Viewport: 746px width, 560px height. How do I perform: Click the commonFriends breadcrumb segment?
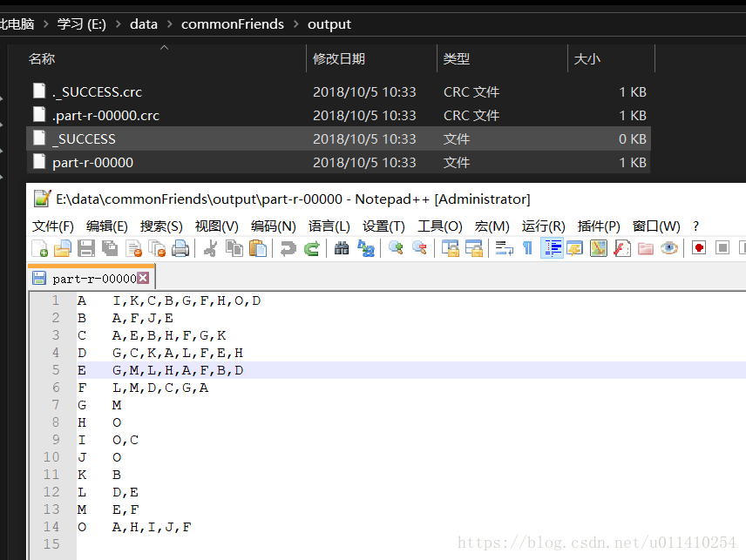232,24
